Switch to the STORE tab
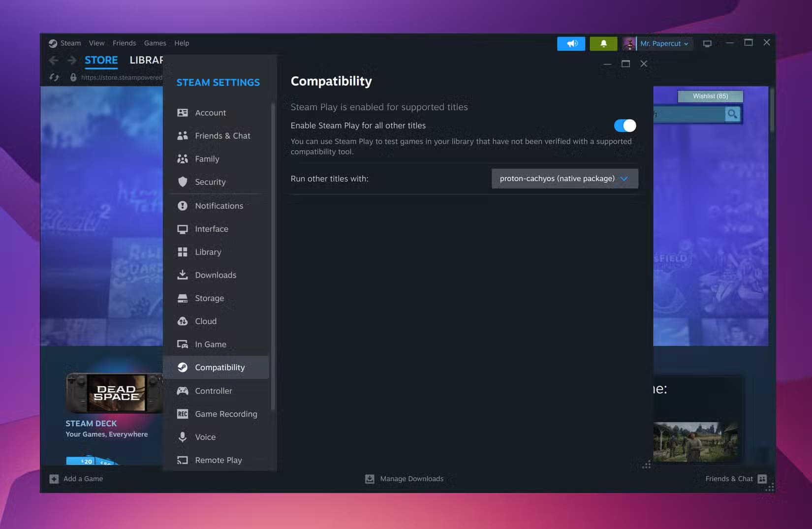812x529 pixels. click(101, 60)
